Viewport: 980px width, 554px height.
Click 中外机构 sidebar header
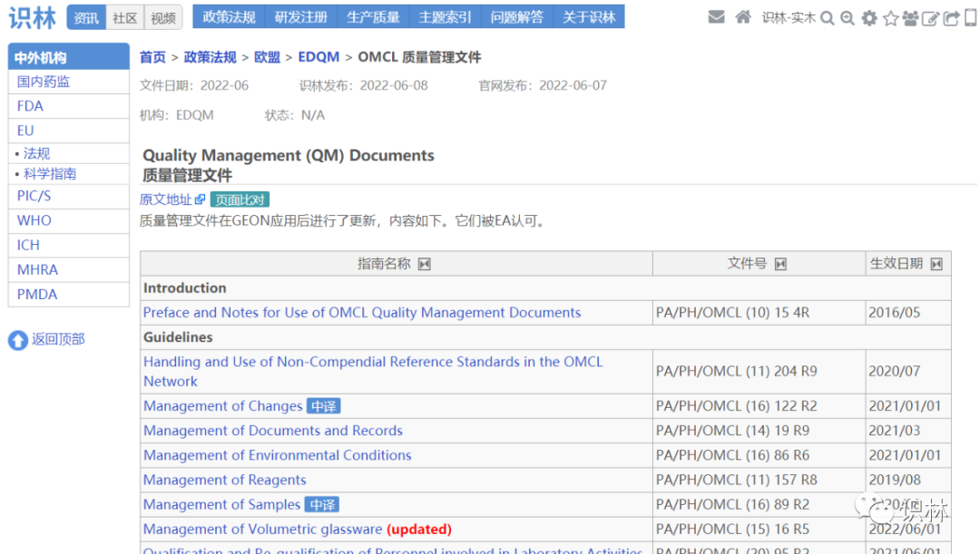pyautogui.click(x=69, y=57)
